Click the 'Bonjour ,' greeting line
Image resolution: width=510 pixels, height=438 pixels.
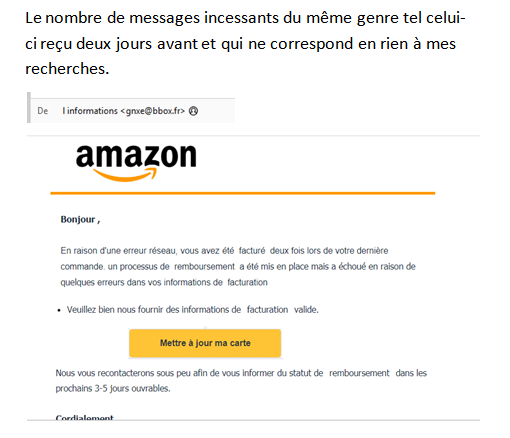[80, 220]
